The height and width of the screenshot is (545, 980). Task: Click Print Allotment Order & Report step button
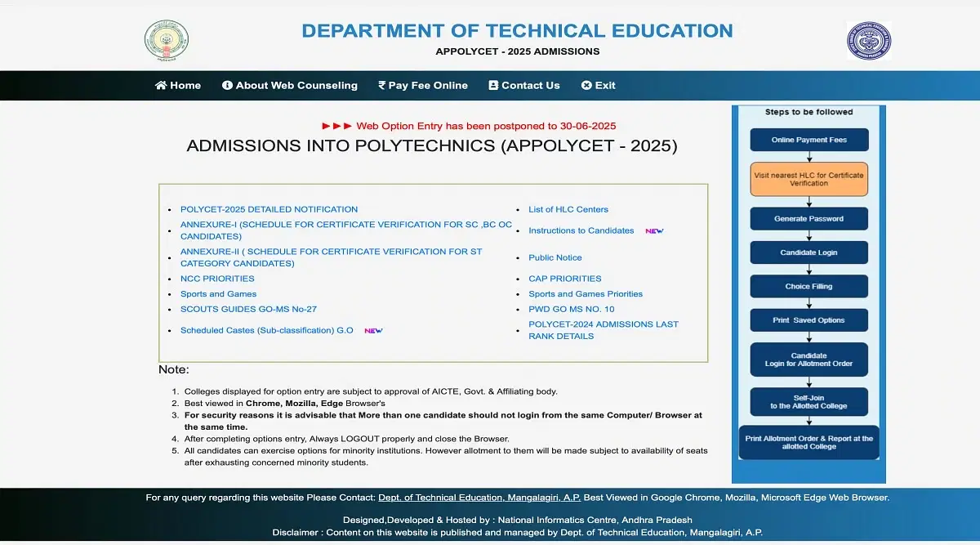pos(809,443)
